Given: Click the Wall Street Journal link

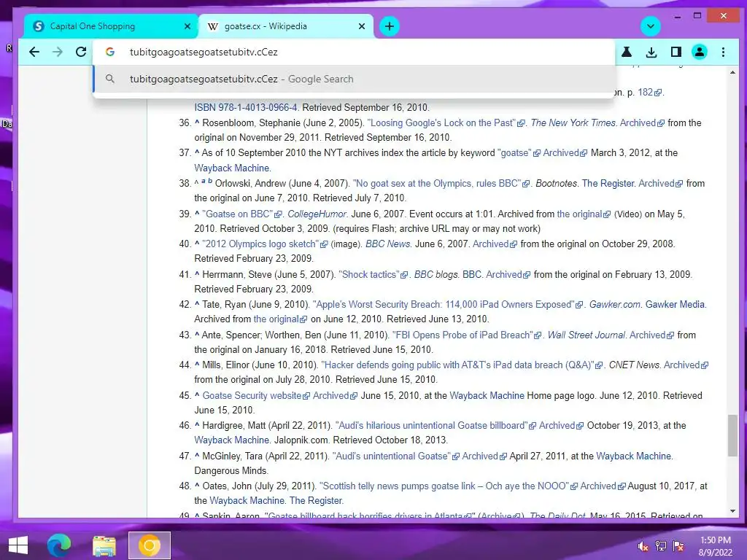Looking at the screenshot, I should click(586, 335).
